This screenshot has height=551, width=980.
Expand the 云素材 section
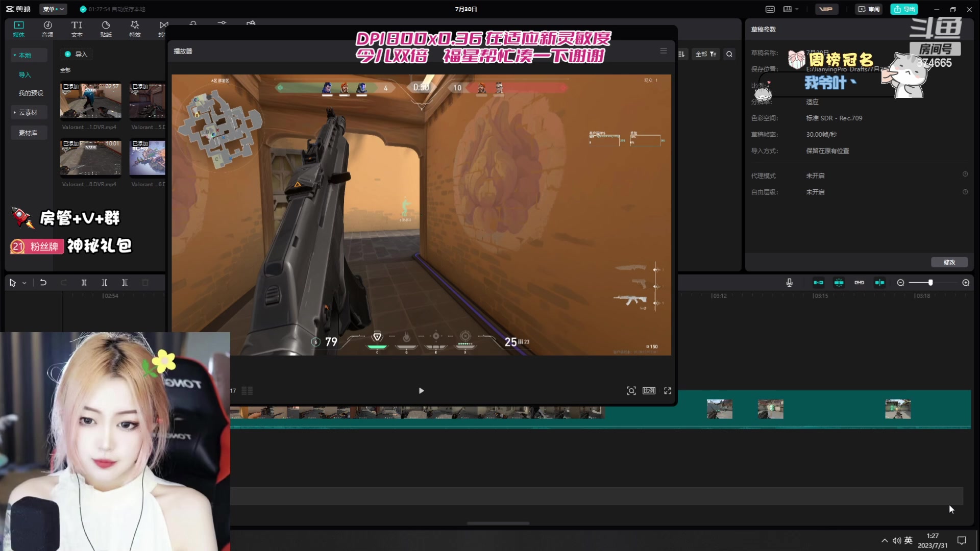click(15, 112)
